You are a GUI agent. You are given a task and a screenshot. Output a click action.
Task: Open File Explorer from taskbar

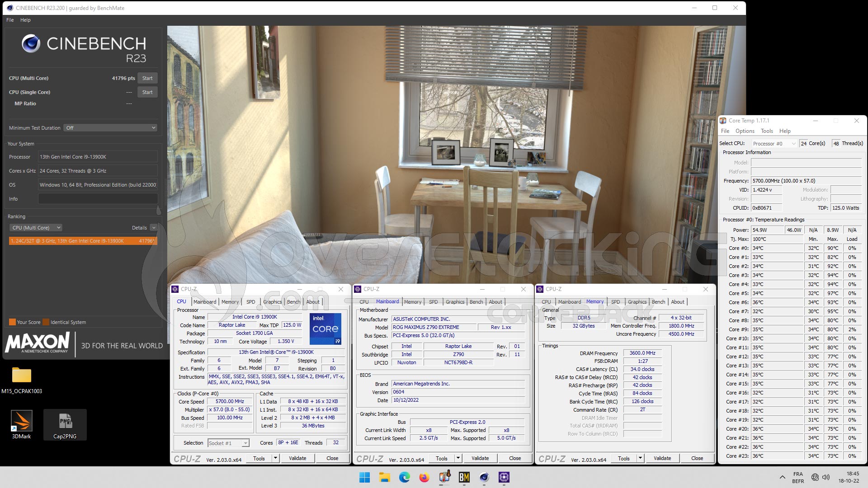click(x=384, y=477)
